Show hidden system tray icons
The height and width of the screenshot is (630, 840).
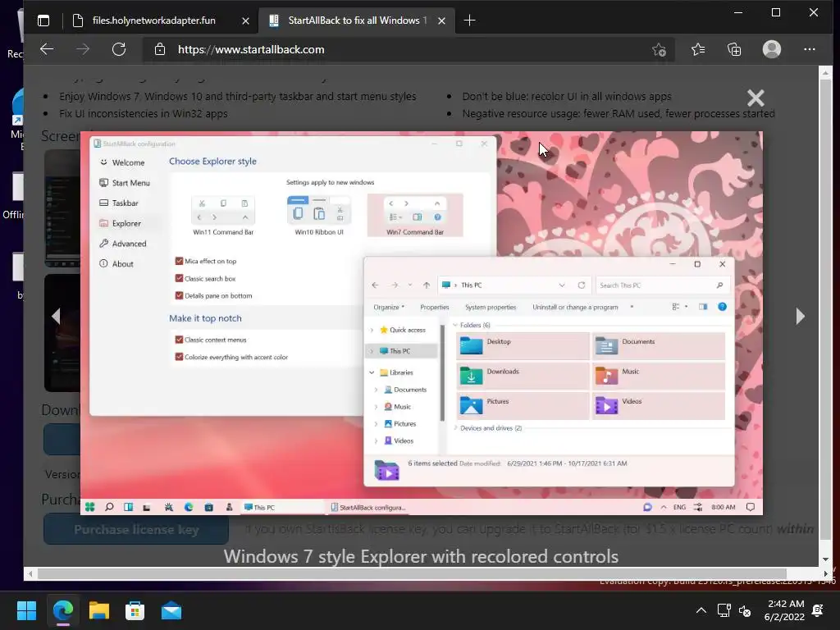point(701,610)
